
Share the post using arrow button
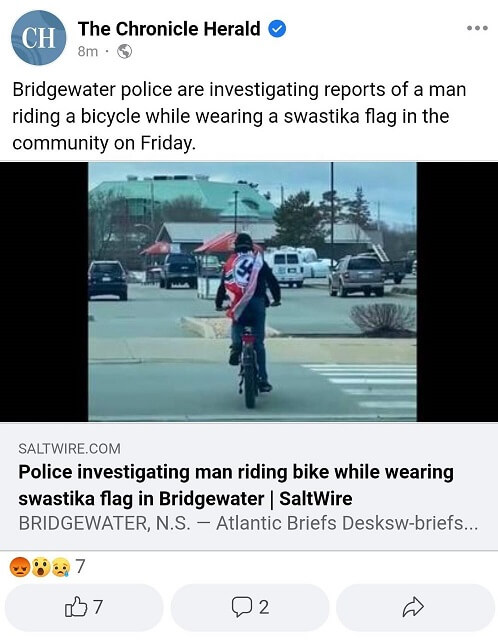pyautogui.click(x=415, y=607)
